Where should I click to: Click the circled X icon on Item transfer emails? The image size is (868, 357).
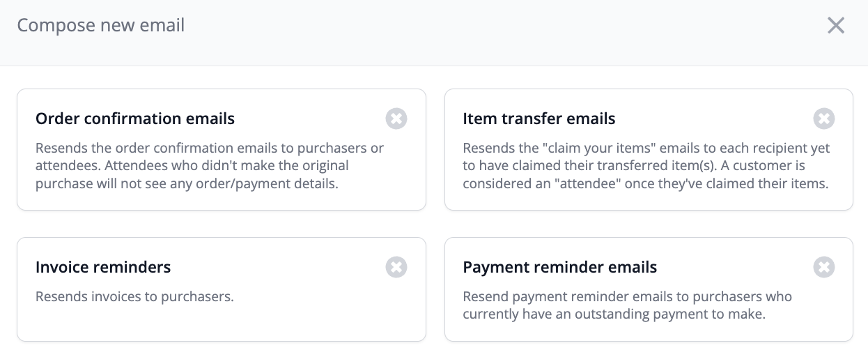pos(824,119)
